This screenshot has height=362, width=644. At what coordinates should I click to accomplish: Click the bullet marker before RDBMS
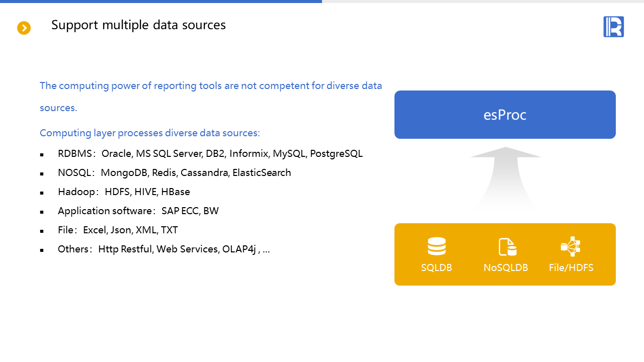pos(42,154)
